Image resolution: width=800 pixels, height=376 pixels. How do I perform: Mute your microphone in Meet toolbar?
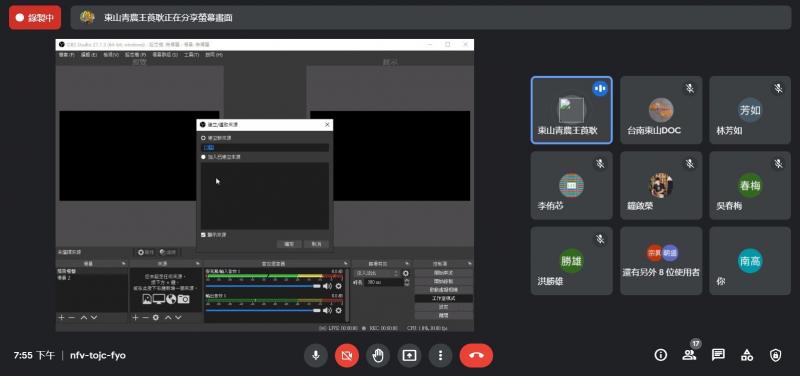click(x=316, y=355)
